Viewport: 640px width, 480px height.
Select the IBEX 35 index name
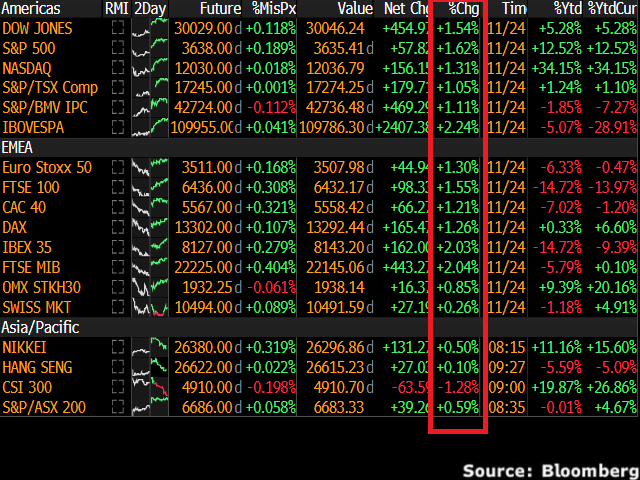28,247
